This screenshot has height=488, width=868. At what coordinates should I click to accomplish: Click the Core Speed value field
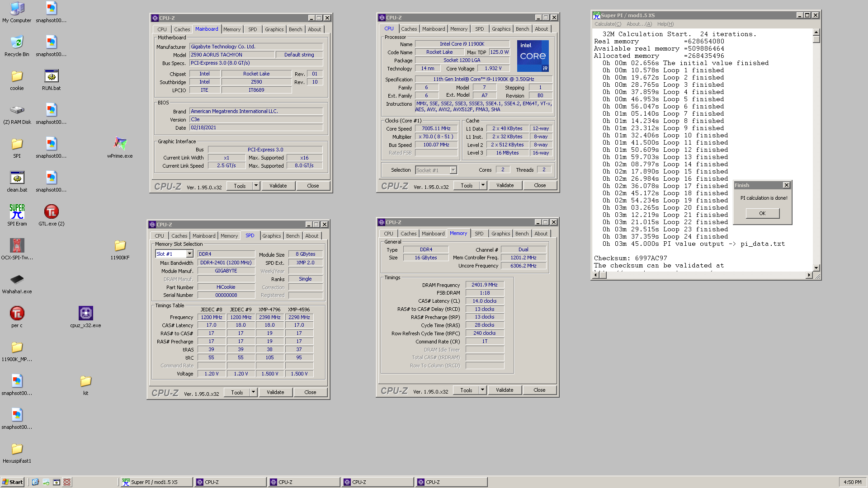(x=436, y=128)
